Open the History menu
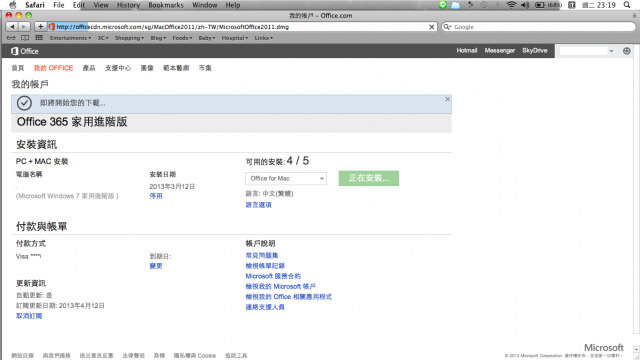 [128, 5]
